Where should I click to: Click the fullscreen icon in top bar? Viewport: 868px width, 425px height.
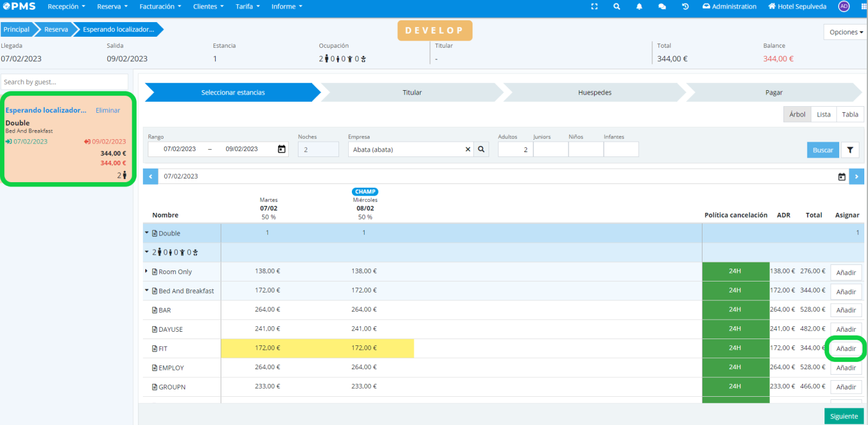(x=593, y=7)
